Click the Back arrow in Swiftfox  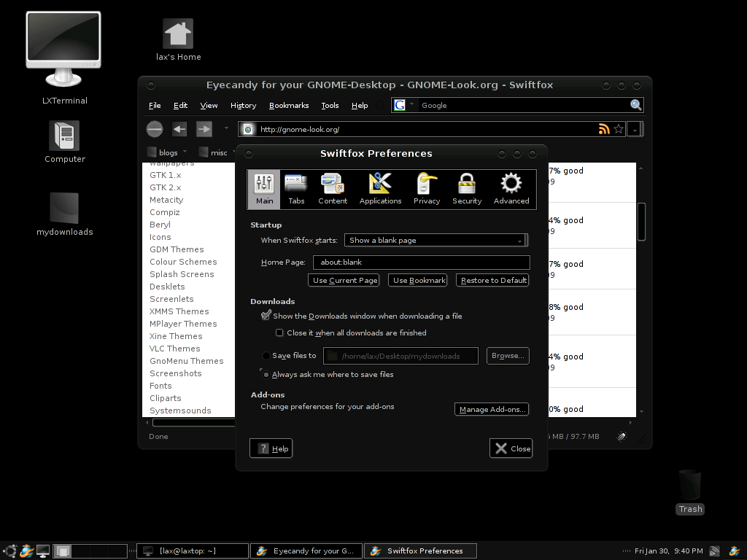(x=179, y=129)
